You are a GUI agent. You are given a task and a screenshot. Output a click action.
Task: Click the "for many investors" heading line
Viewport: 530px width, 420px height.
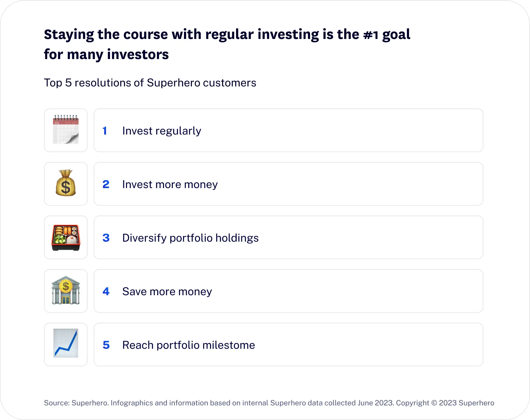tap(106, 54)
